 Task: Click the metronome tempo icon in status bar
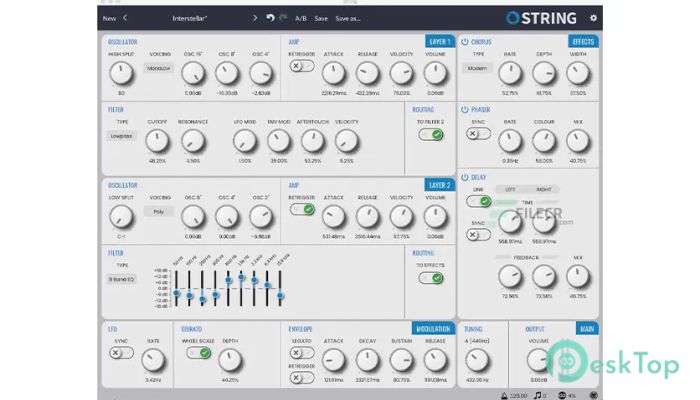coord(504,396)
